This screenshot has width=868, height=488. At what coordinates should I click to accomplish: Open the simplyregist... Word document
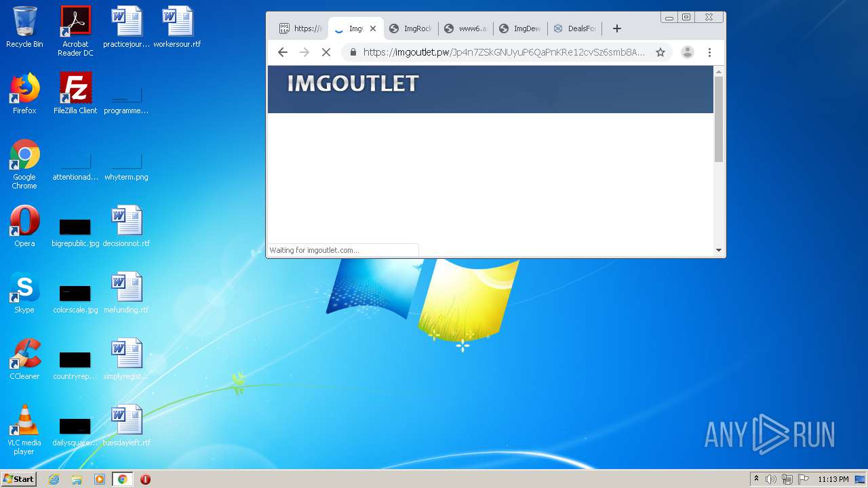tap(126, 359)
